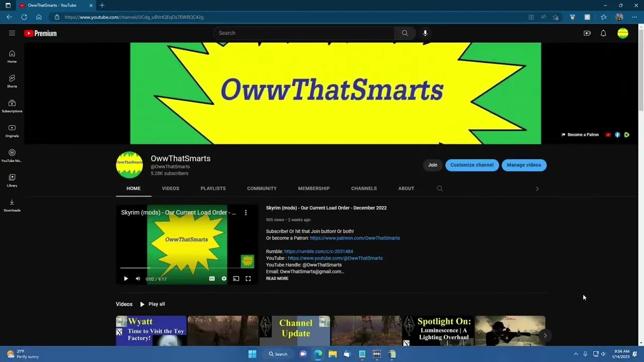Open Home in the left sidebar

12,57
